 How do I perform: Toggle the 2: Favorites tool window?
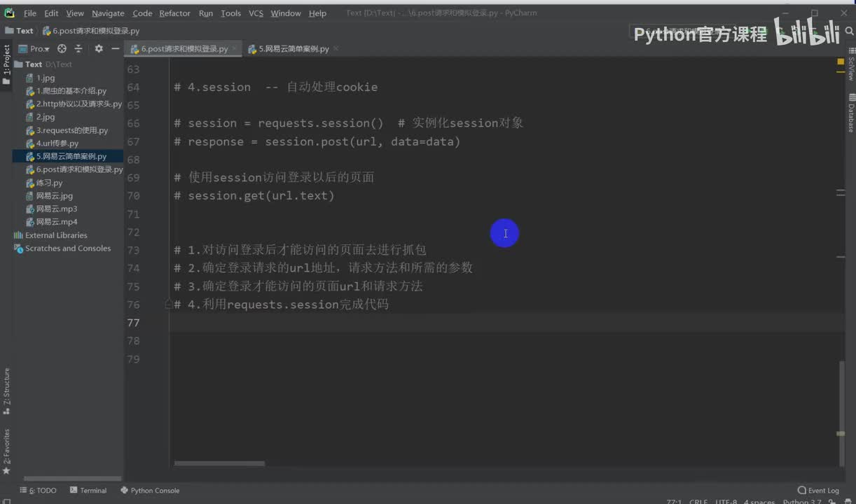[x=6, y=451]
